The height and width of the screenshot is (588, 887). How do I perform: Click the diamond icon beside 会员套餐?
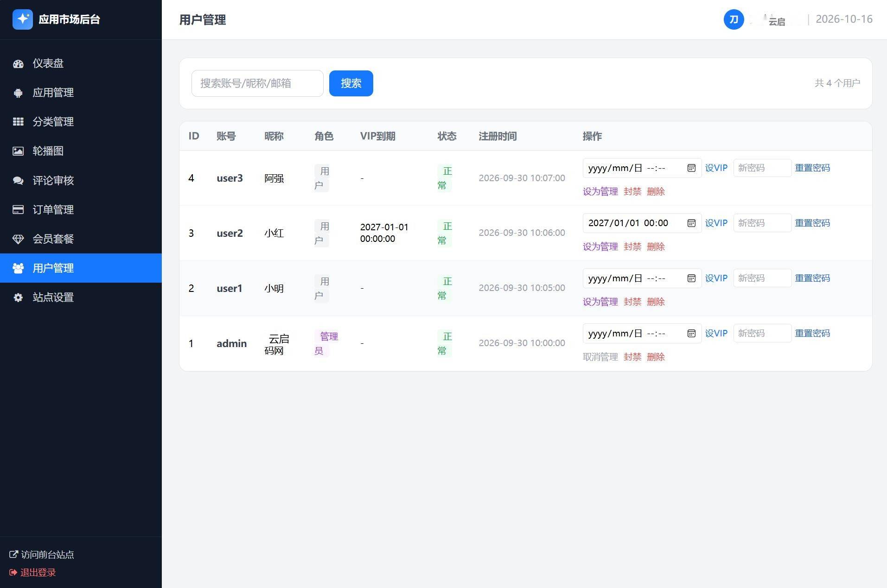click(x=18, y=239)
